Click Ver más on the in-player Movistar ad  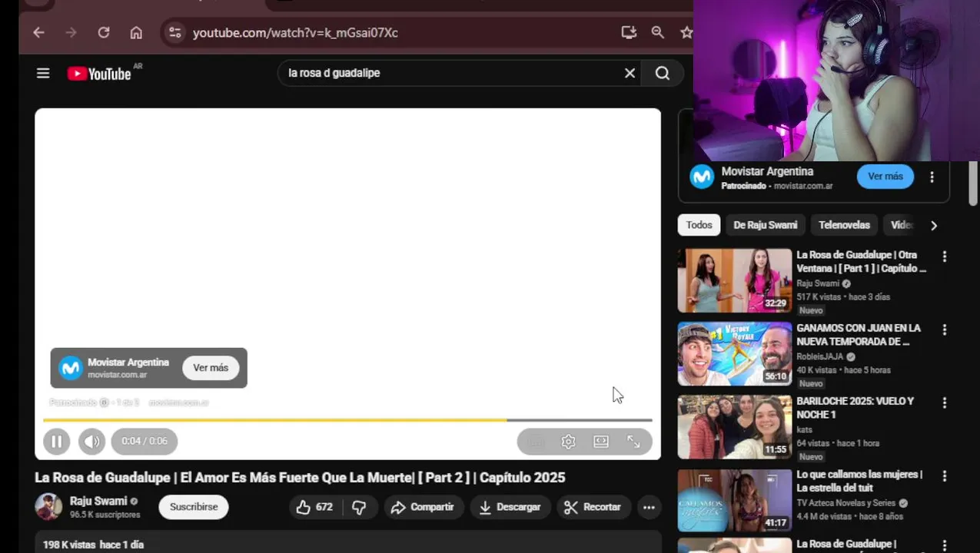click(211, 368)
